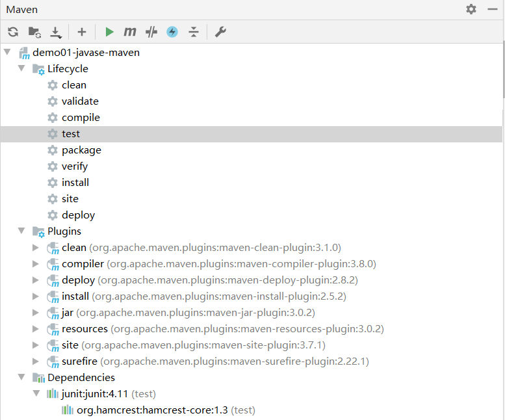The width and height of the screenshot is (505, 420).
Task: Click the maven-surefire-plugin icon
Action: 53,361
